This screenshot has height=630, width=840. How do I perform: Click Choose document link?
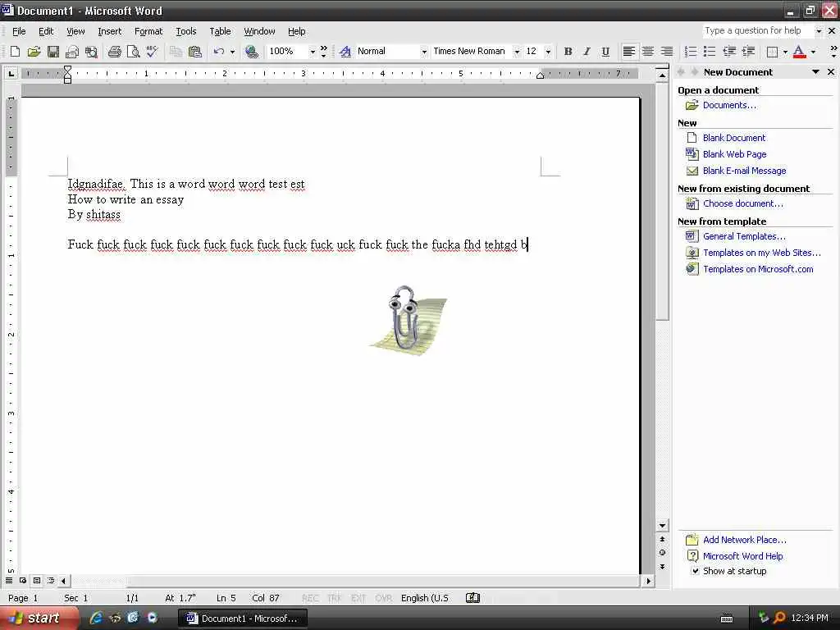[743, 203]
